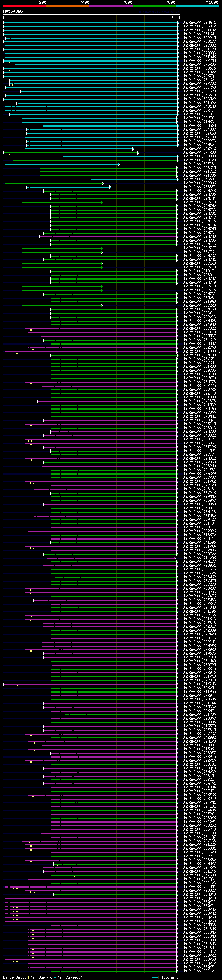The image size is (222, 980).
Task: Select the UniRef100_Q9SQL4 label
Action: pos(199,275)
